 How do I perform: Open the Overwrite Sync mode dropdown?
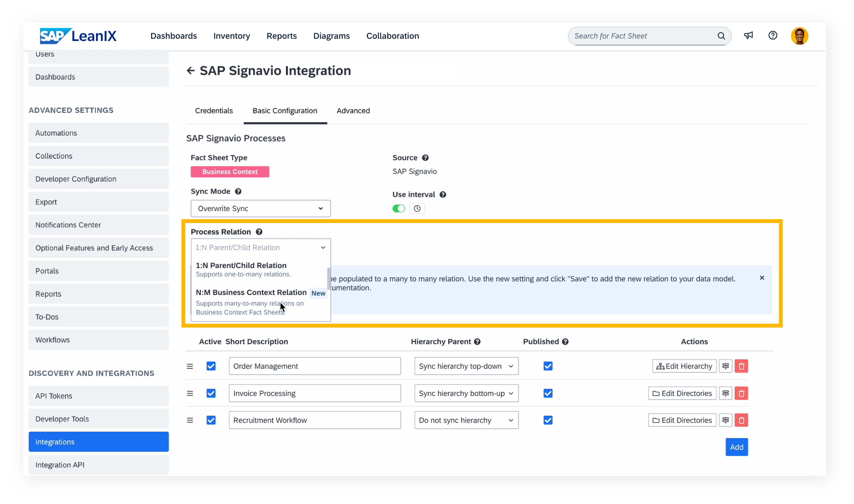260,209
